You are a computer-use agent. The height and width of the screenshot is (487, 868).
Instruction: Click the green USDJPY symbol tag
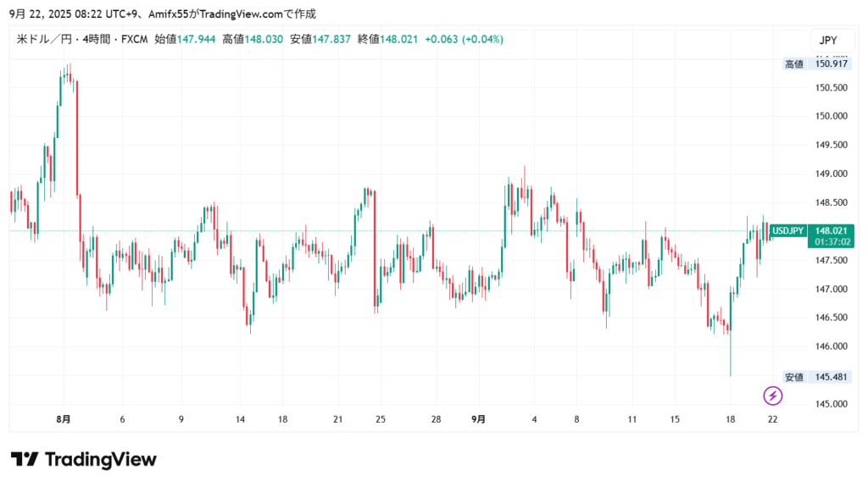coord(787,230)
